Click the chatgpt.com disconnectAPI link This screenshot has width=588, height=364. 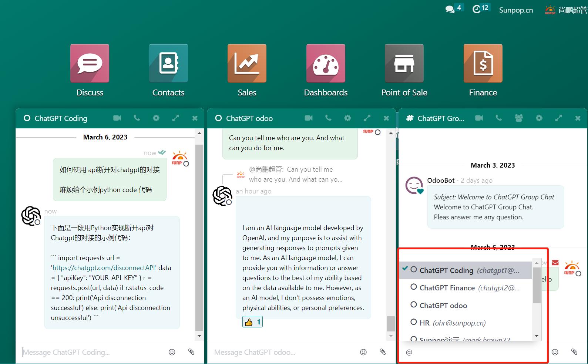tap(104, 268)
